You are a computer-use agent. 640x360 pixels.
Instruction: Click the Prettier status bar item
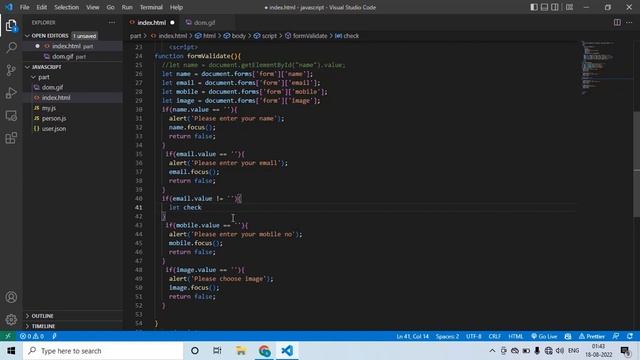pyautogui.click(x=591, y=336)
